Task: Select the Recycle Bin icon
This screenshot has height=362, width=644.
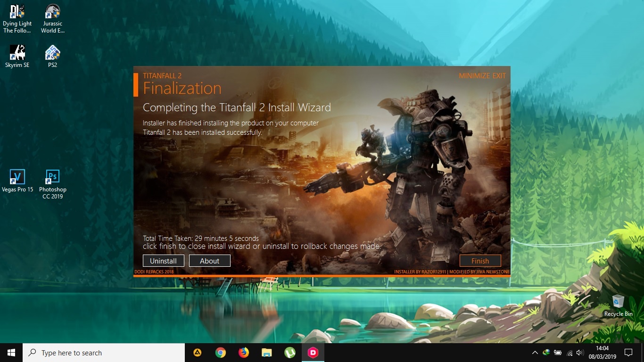Action: point(618,305)
